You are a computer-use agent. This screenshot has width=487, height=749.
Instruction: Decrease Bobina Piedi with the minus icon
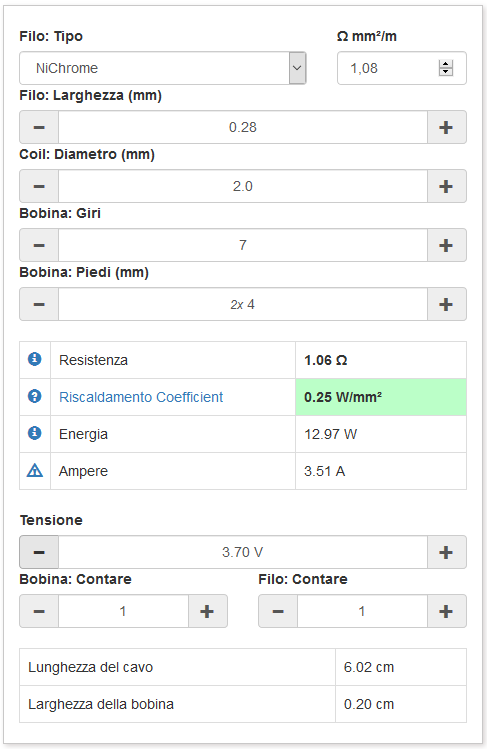[x=39, y=304]
